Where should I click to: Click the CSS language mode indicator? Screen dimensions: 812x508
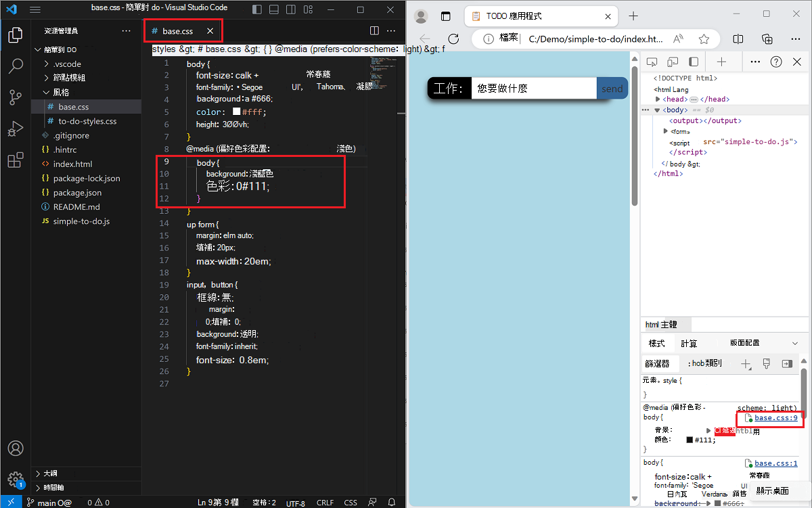[351, 502]
